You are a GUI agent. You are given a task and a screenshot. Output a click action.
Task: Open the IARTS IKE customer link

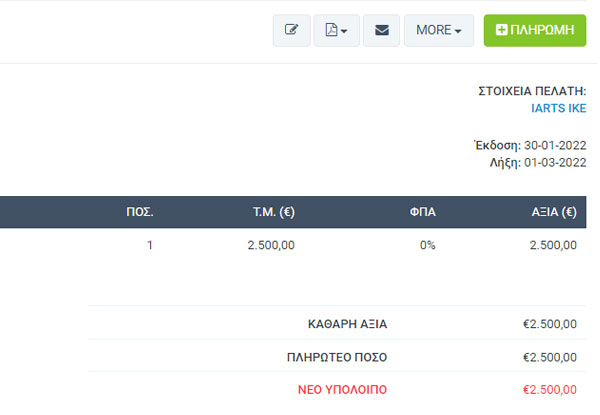coord(558,108)
